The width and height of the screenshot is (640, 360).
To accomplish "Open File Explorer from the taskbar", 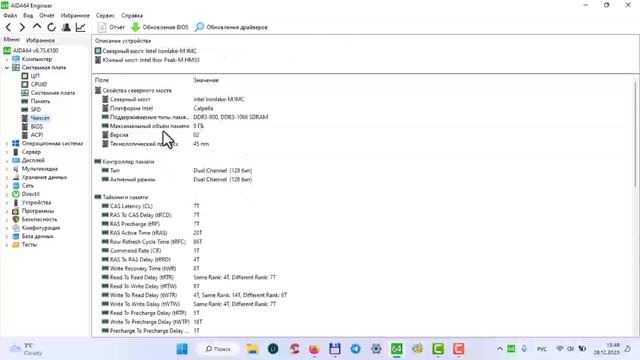I will coord(252,349).
